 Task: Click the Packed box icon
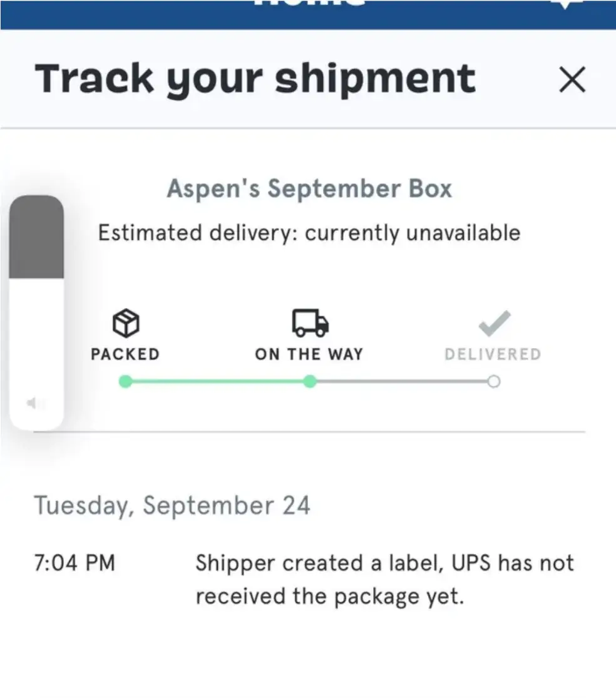(x=125, y=324)
